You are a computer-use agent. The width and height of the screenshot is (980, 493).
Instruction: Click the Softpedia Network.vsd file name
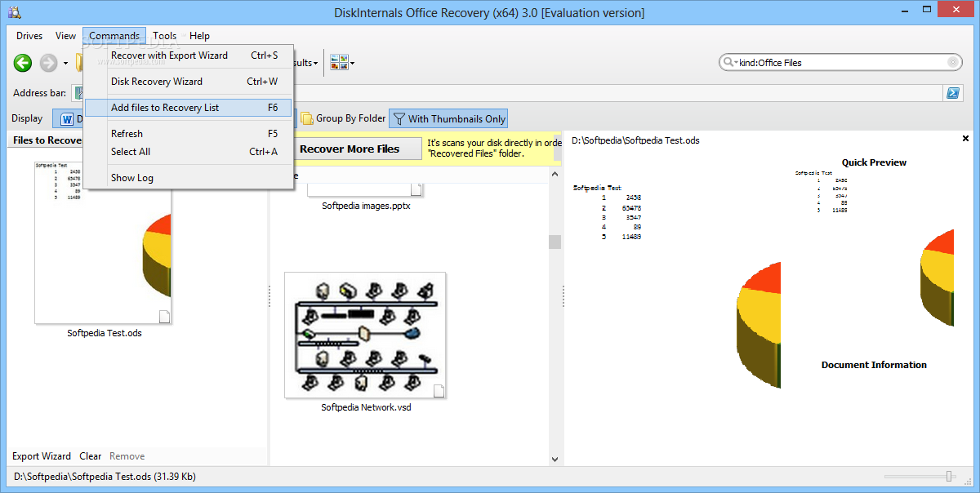pyautogui.click(x=366, y=407)
